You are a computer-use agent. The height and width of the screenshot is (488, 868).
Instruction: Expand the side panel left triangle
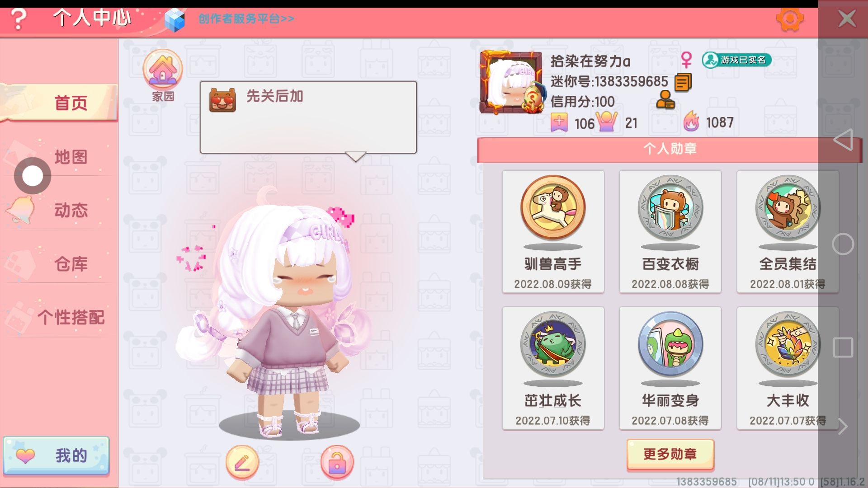[843, 140]
